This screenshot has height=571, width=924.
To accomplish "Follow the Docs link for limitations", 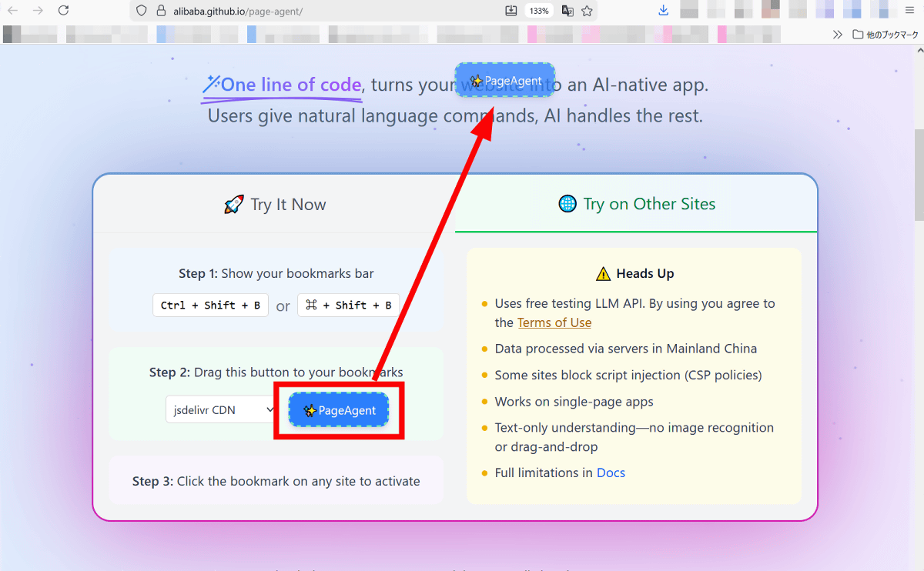I will point(611,472).
